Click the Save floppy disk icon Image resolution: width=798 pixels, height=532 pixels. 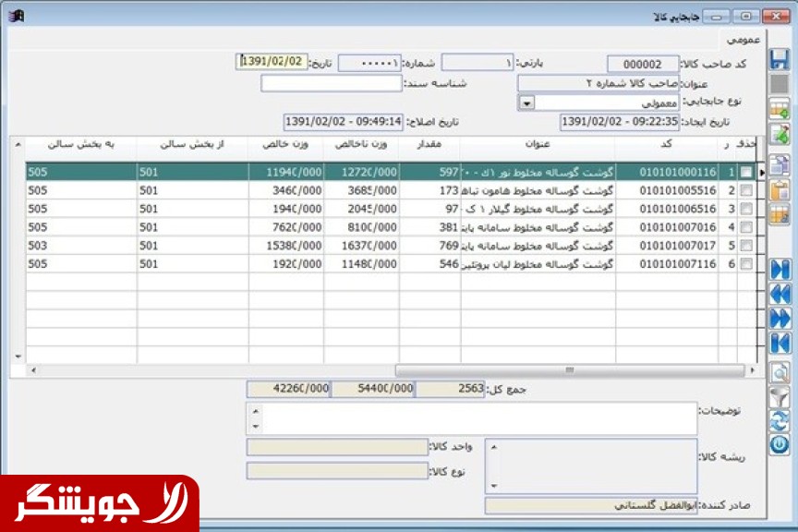[779, 60]
